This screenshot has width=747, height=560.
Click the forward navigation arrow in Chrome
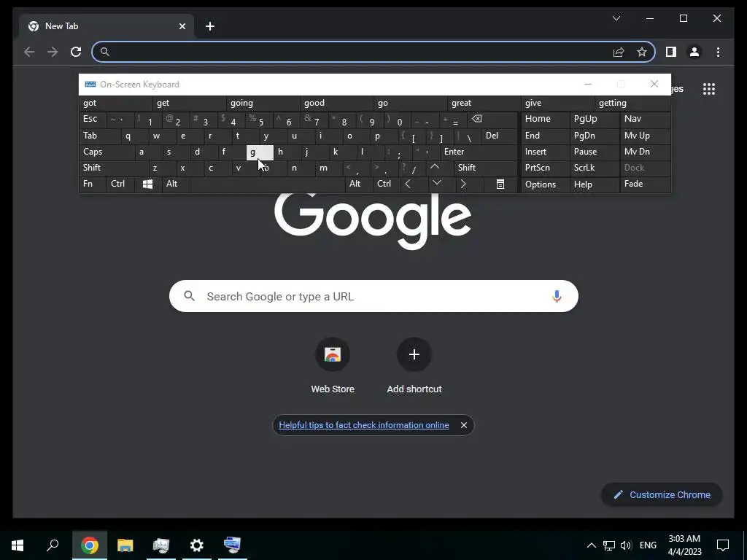(53, 52)
